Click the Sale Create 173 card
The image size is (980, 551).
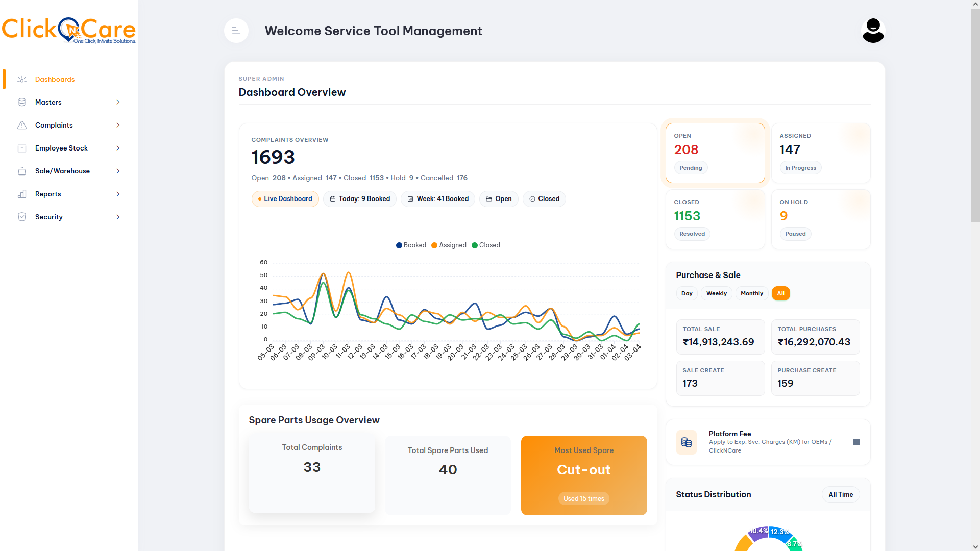point(720,378)
